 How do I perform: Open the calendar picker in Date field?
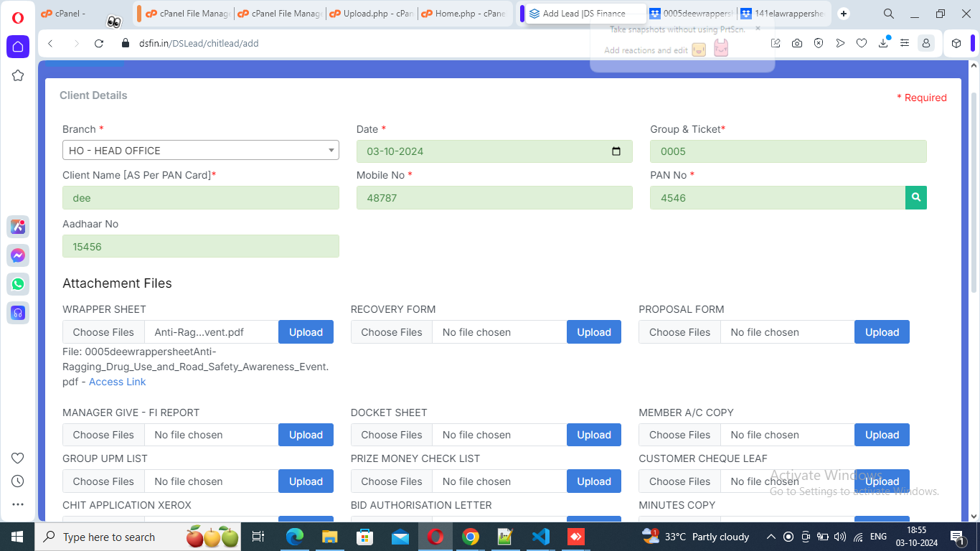[616, 151]
